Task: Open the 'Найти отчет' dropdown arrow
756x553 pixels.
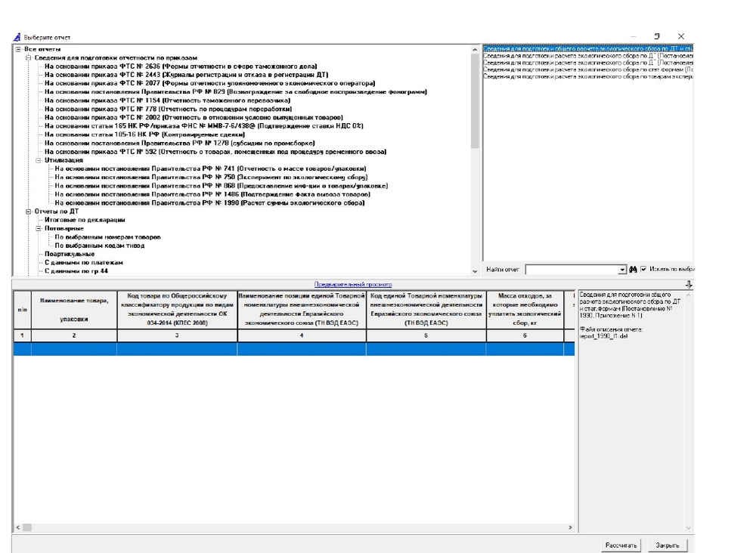Action: (622, 270)
